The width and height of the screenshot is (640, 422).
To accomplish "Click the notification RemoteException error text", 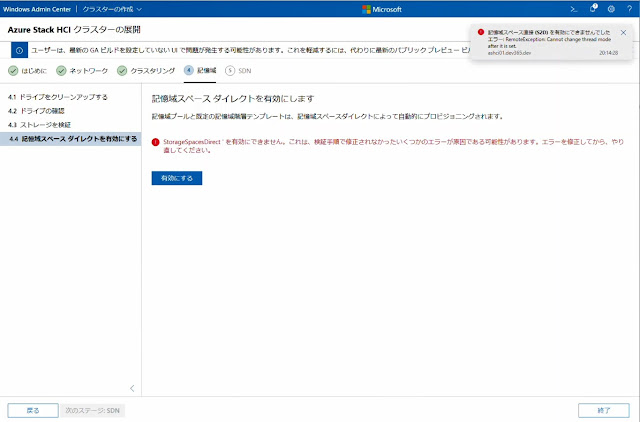I will coord(549,42).
